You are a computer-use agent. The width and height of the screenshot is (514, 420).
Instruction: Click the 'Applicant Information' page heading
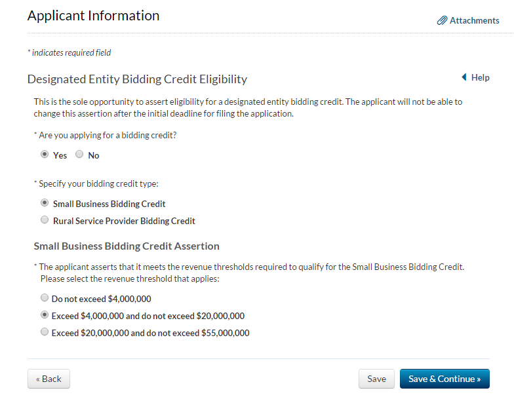point(93,16)
